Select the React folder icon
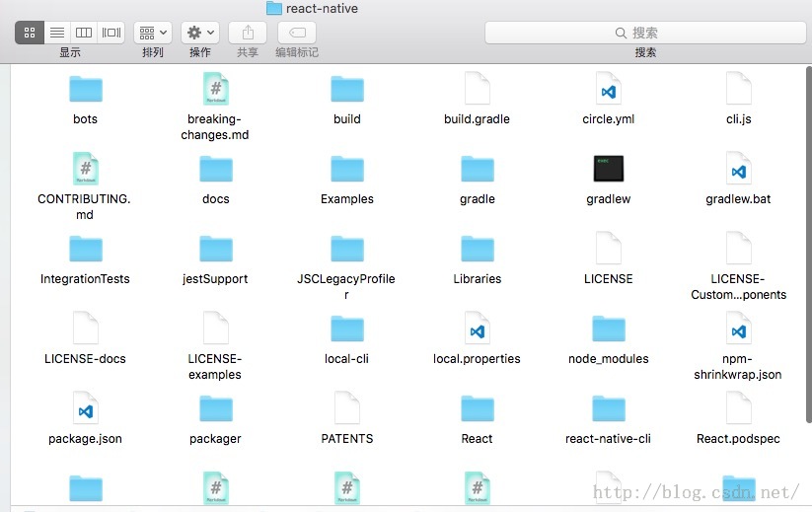This screenshot has height=512, width=812. click(x=478, y=409)
